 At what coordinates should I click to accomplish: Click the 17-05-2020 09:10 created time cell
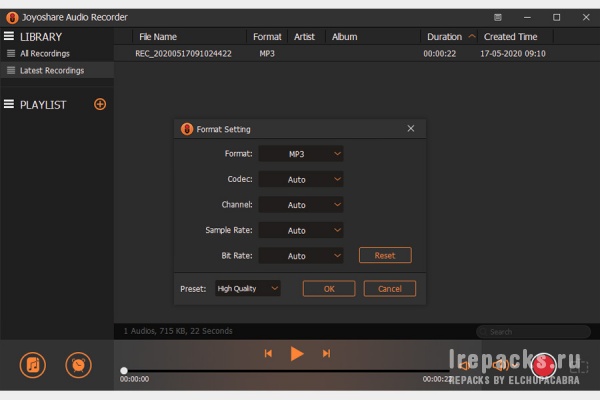pyautogui.click(x=513, y=54)
